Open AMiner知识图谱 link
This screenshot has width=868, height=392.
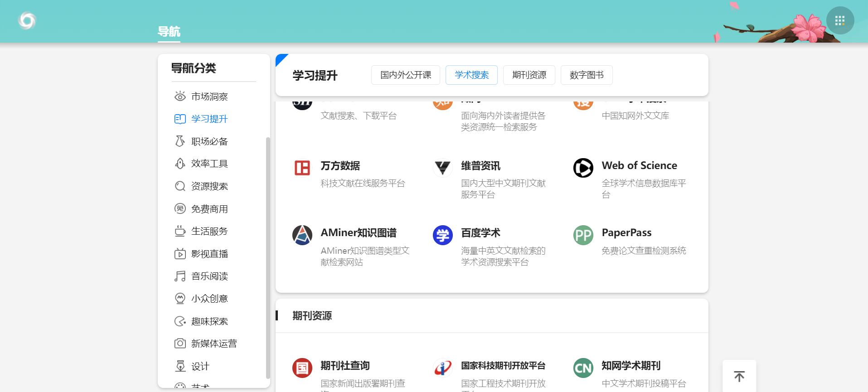[x=359, y=233]
